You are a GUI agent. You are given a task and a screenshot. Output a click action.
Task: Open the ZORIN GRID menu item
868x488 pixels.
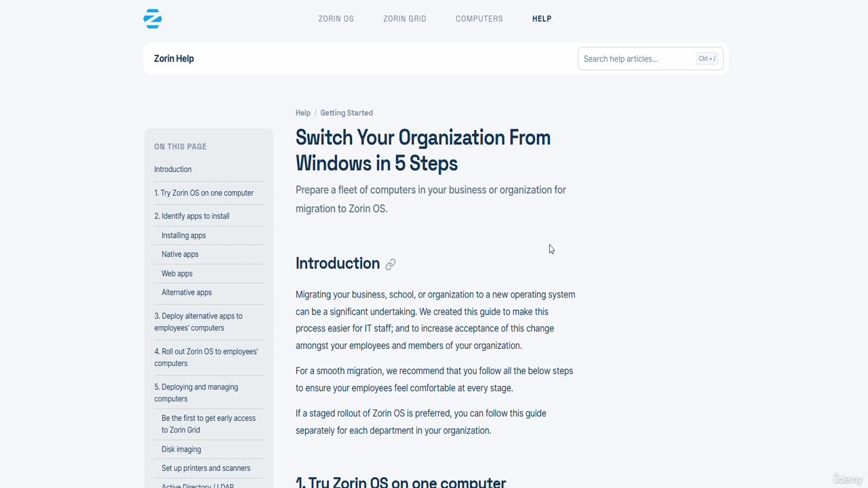404,19
